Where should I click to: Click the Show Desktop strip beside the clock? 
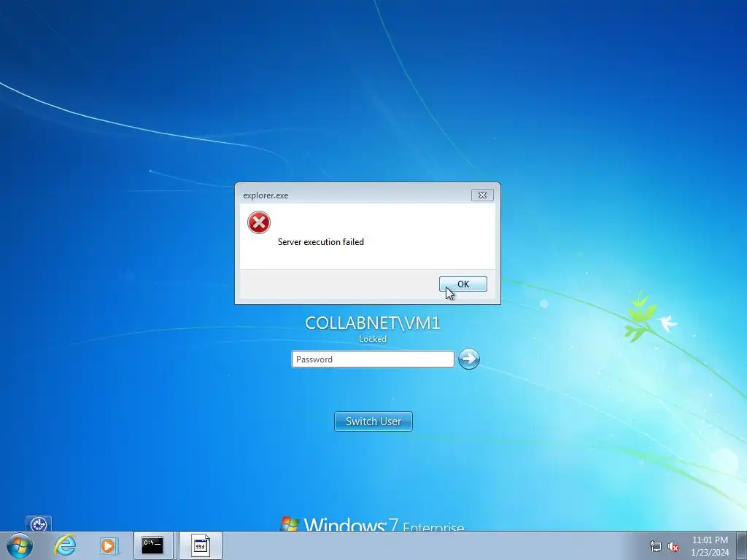tap(741, 545)
